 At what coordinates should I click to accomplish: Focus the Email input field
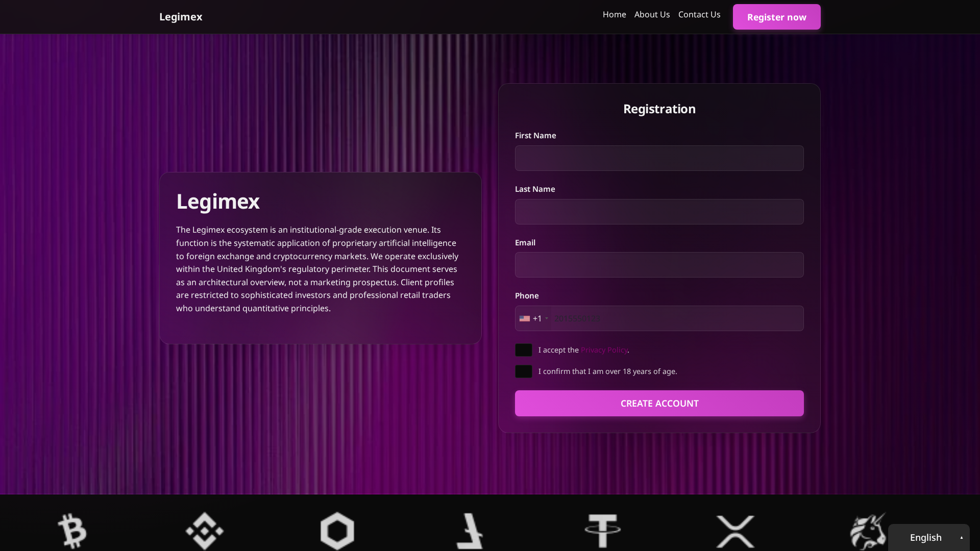click(x=659, y=265)
